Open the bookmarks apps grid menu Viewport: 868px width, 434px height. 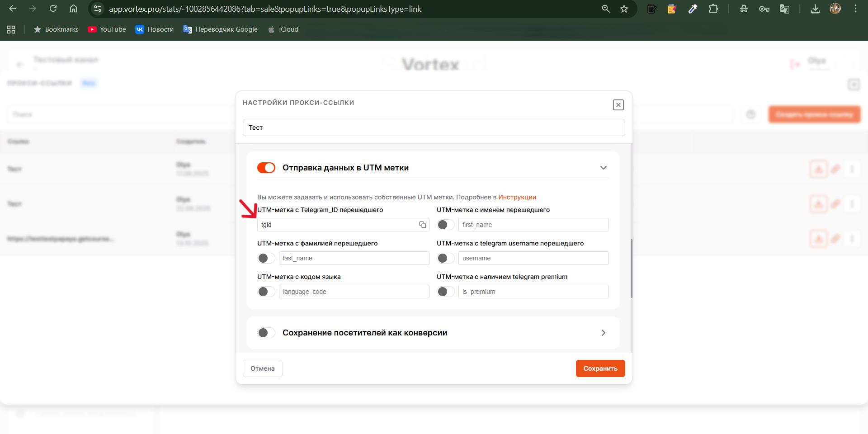(11, 29)
